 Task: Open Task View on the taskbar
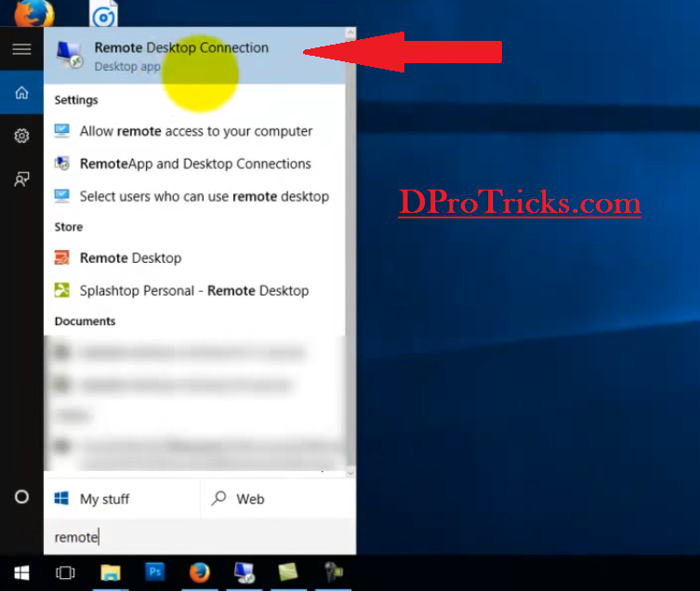(x=65, y=572)
